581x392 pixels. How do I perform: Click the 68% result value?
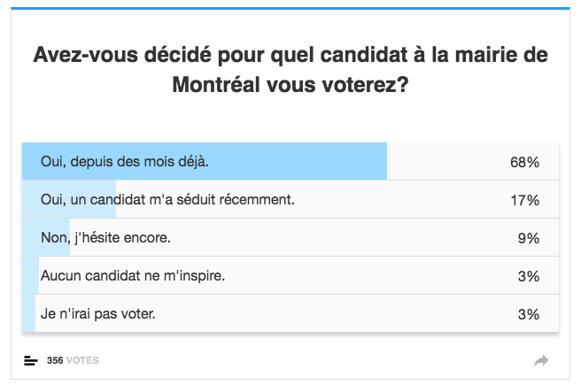tap(524, 162)
